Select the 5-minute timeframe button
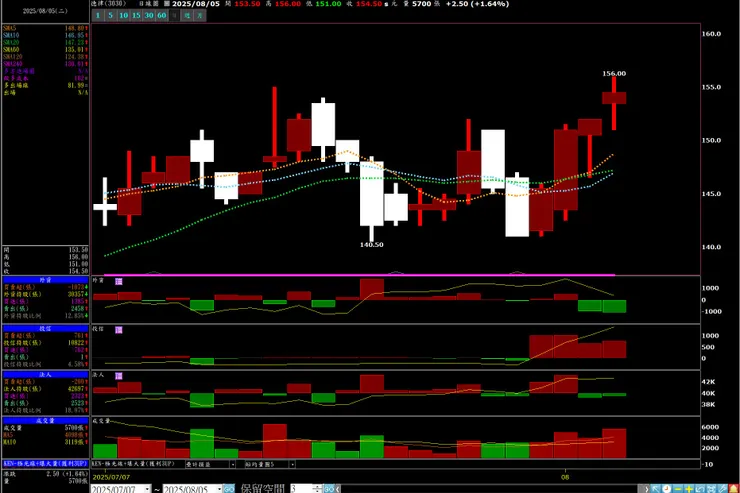Viewport: 740px width, 493px height. (x=110, y=16)
